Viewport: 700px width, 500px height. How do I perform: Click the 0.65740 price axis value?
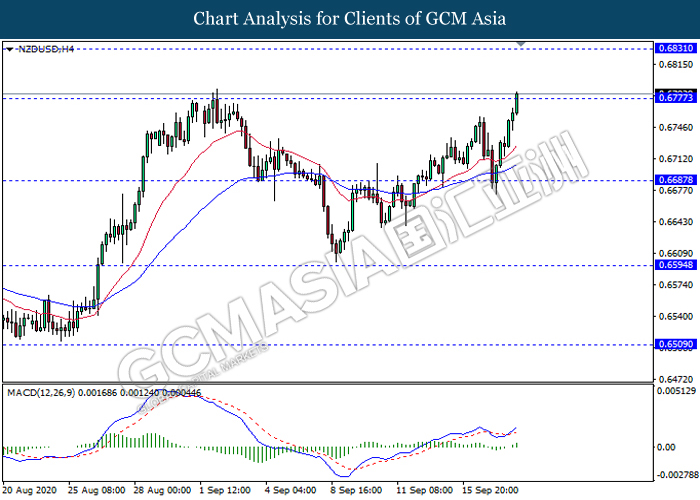pos(676,285)
